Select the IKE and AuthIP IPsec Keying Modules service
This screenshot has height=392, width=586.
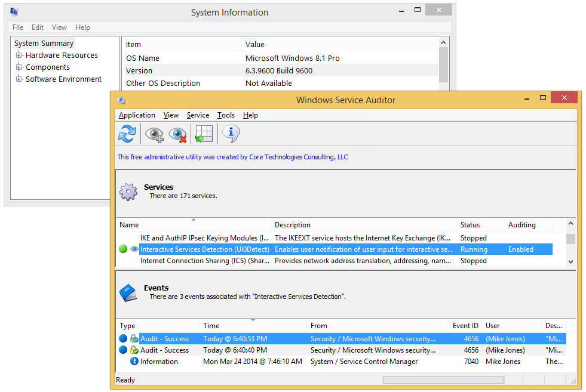335,238
